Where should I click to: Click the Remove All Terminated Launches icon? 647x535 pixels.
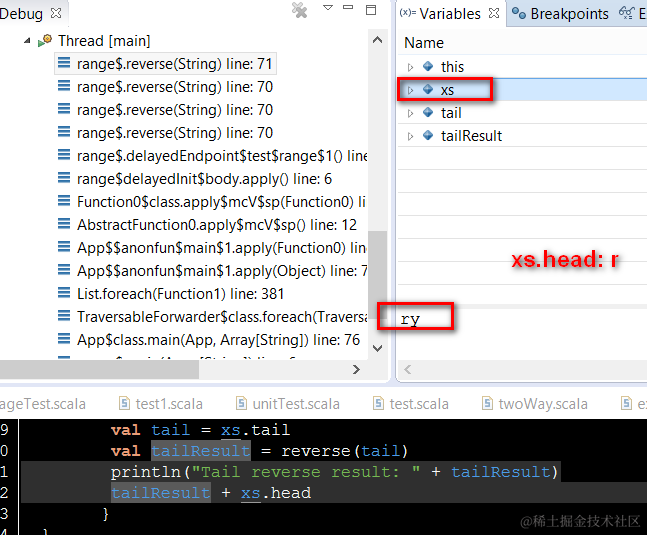coord(300,10)
